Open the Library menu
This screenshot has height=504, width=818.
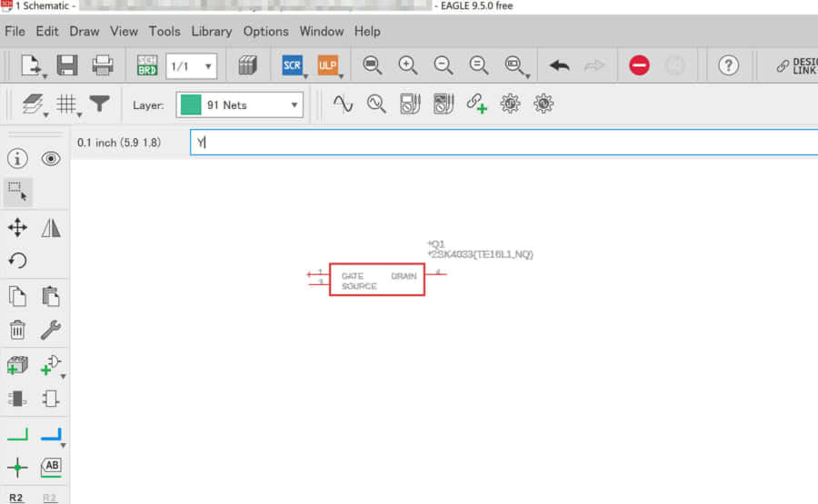(211, 31)
